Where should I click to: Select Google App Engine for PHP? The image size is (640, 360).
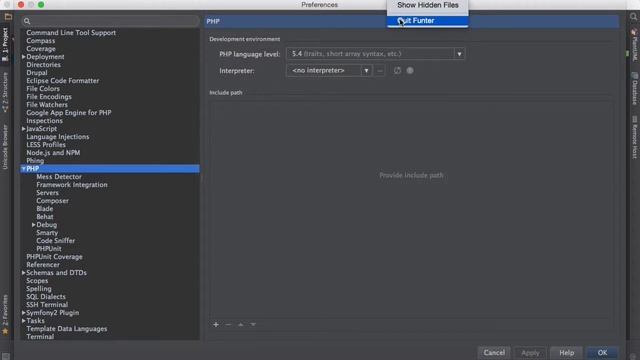(69, 113)
